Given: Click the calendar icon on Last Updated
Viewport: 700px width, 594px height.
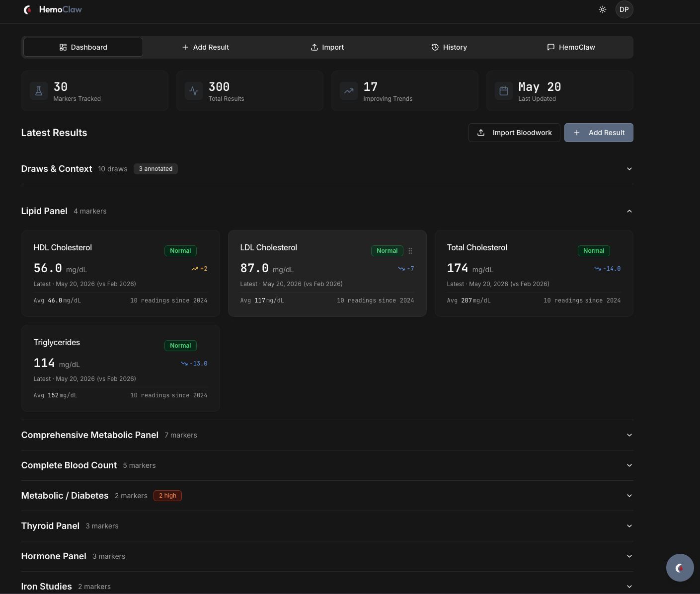Looking at the screenshot, I should pos(504,91).
